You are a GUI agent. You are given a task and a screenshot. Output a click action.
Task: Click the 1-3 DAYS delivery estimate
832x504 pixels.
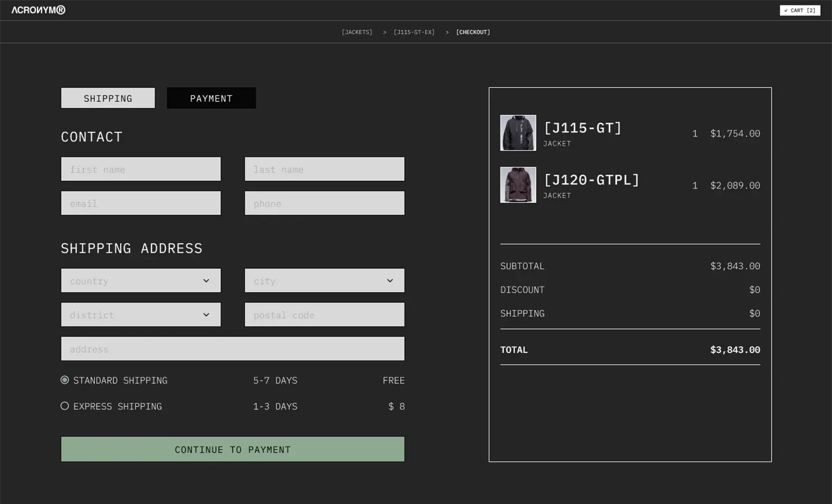pos(275,407)
